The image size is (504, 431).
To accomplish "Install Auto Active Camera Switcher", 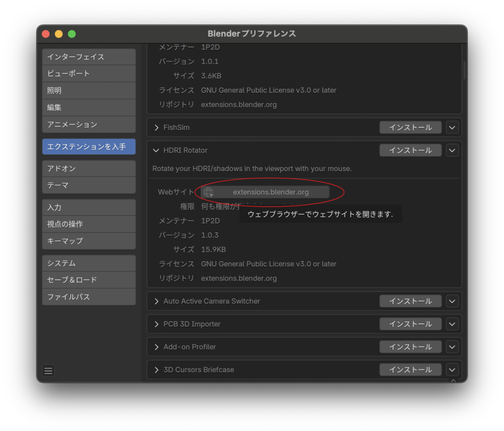I will (410, 301).
